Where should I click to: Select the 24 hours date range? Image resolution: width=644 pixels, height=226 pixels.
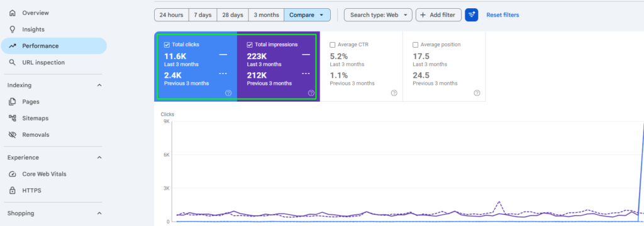[171, 15]
